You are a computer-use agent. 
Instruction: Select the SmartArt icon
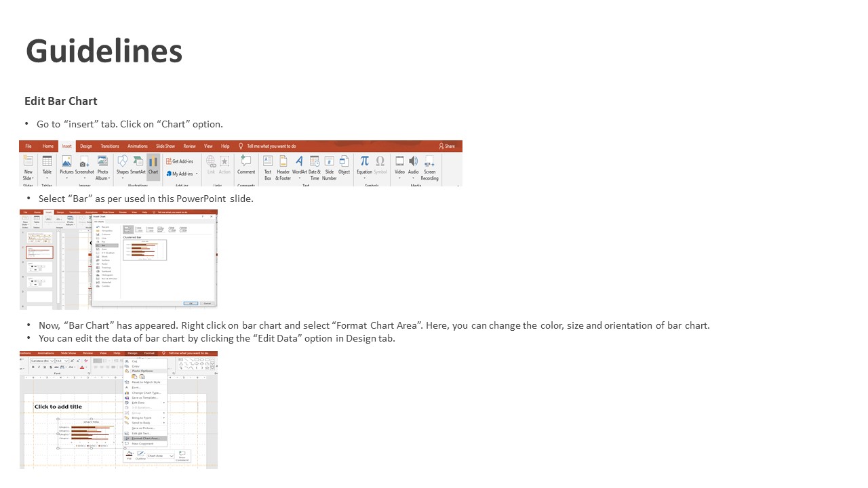[138, 165]
